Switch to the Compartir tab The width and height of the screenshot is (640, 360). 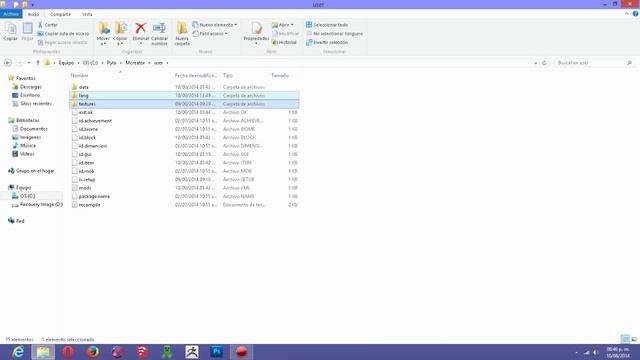click(60, 14)
